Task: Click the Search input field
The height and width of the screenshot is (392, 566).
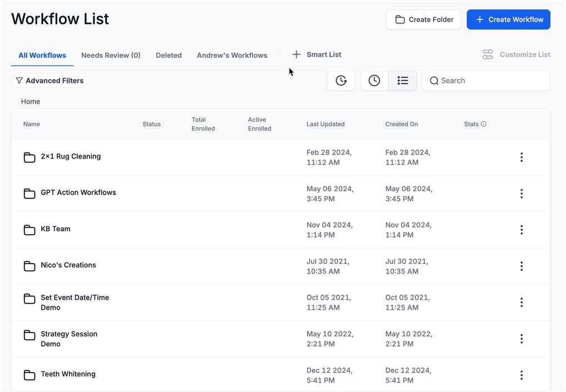Action: click(x=486, y=81)
